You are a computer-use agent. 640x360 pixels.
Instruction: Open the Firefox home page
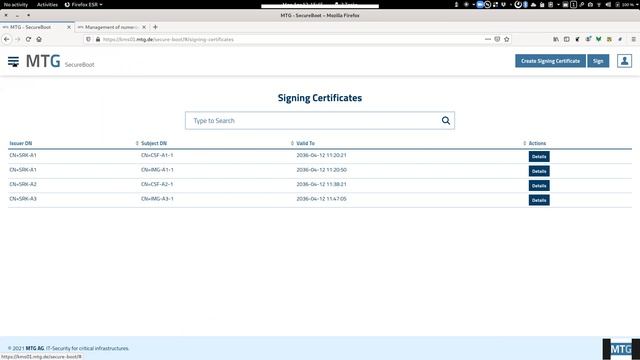tap(39, 39)
